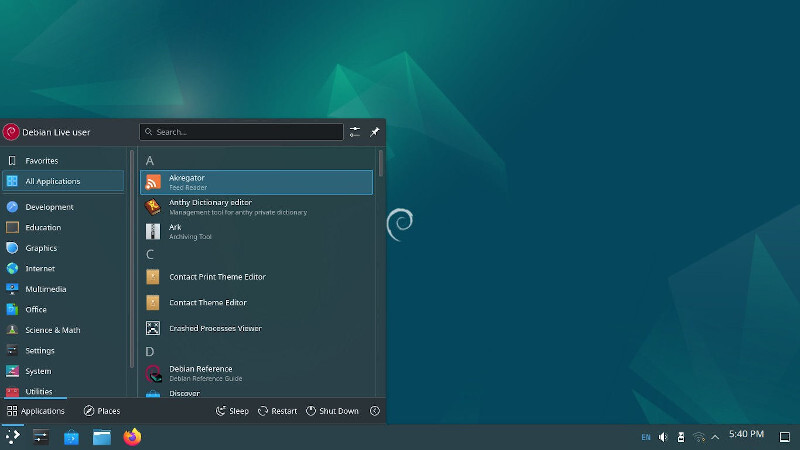Image resolution: width=800 pixels, height=450 pixels.
Task: Open the Multimedia category
Action: [63, 289]
